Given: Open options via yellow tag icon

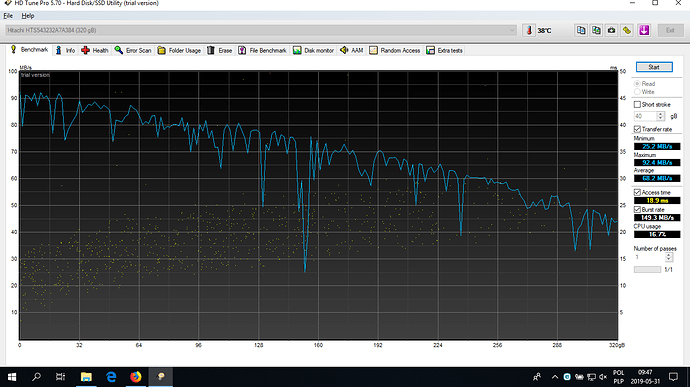Looking at the screenshot, I should (x=627, y=30).
